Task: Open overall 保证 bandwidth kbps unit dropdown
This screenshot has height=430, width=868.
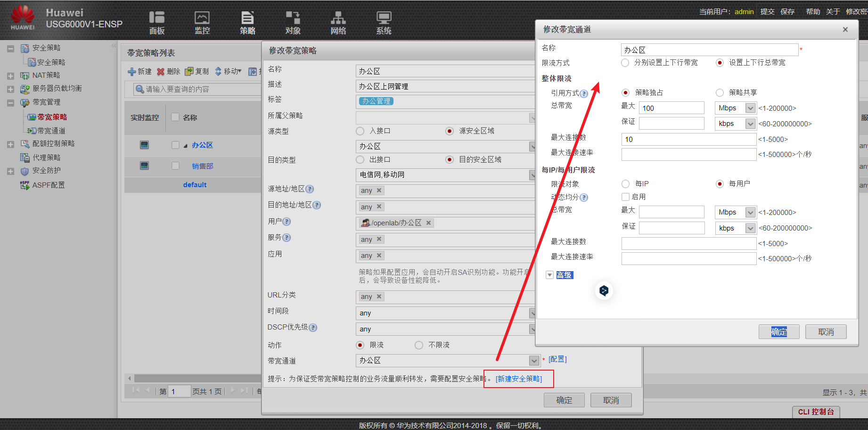Action: point(750,124)
